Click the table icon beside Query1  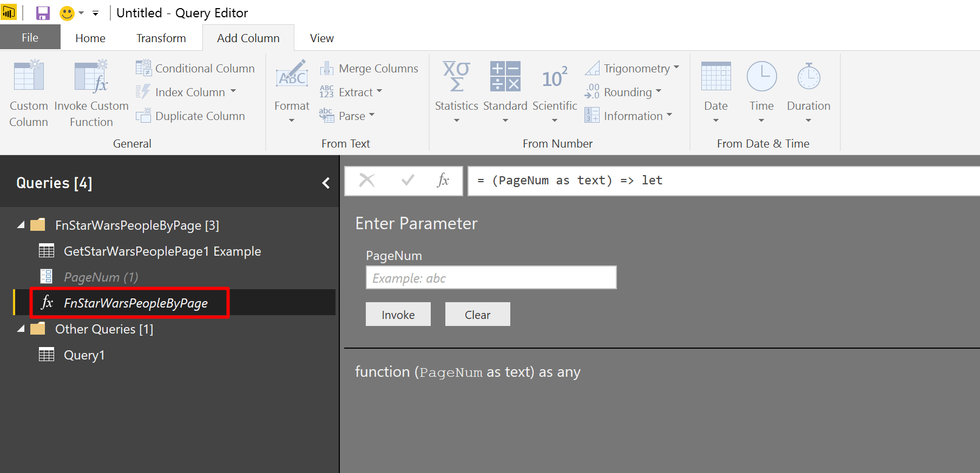click(x=47, y=355)
